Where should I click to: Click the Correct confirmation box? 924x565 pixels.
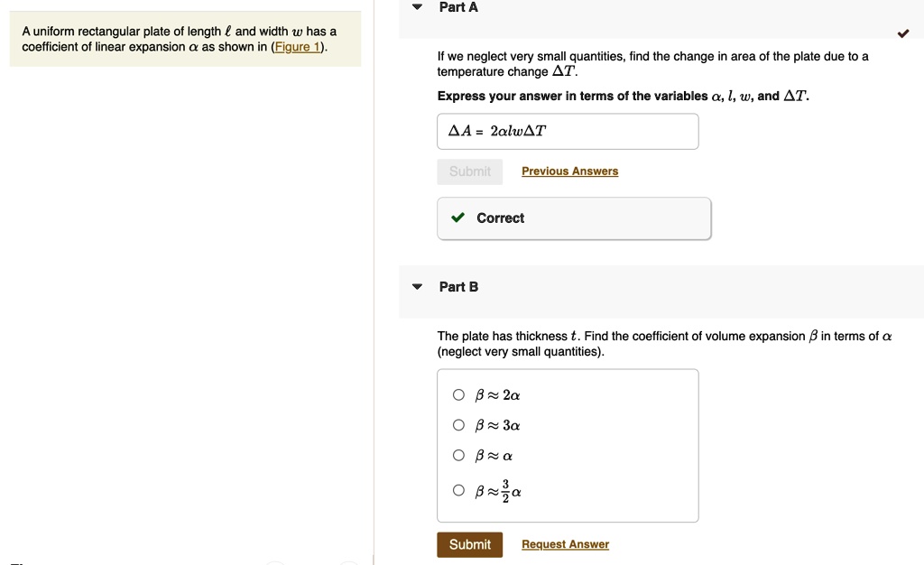click(x=574, y=218)
